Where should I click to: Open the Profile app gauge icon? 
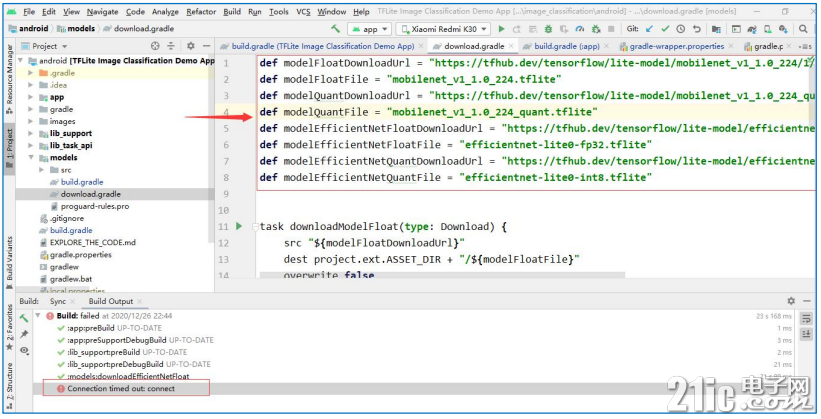coord(580,29)
